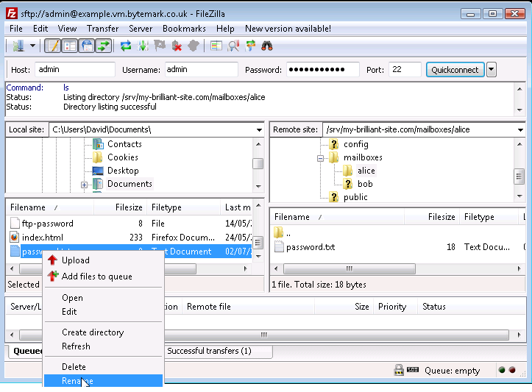The height and width of the screenshot is (392, 532).
Task: Expand the Documents folder in local tree
Action: pyautogui.click(x=84, y=185)
